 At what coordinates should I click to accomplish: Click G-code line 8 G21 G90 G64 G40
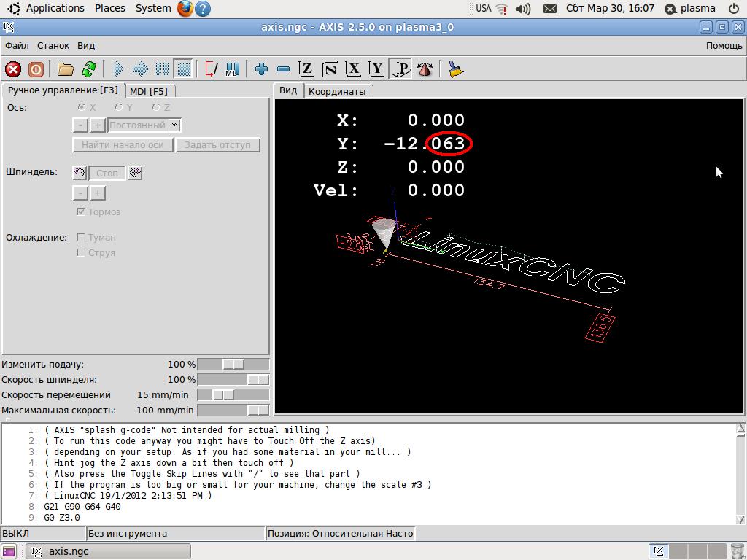tap(82, 506)
